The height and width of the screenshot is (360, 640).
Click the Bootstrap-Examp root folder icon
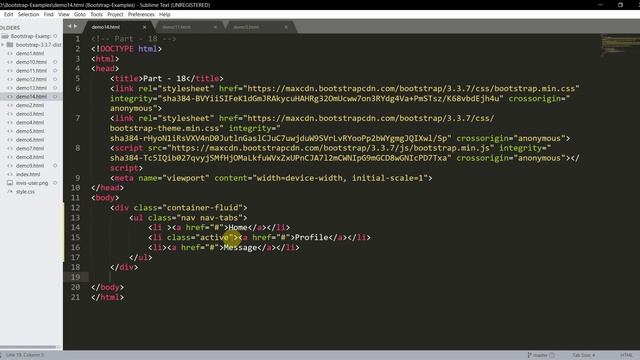pyautogui.click(x=5, y=36)
